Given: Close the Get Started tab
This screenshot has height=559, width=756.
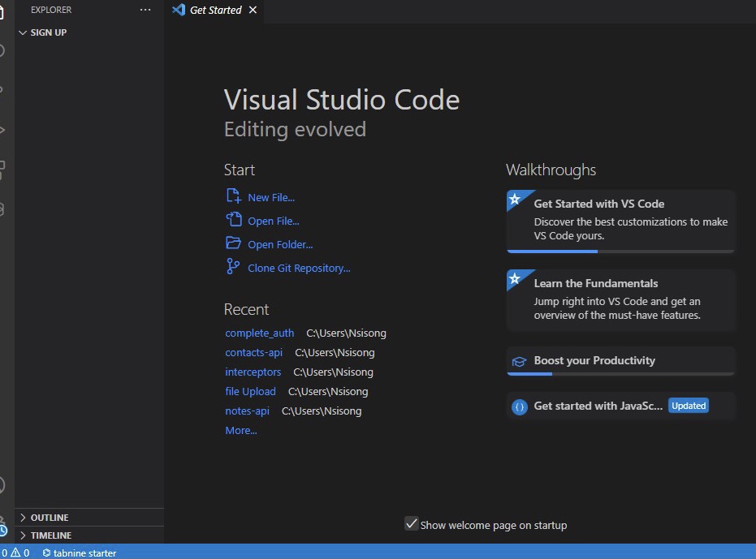Looking at the screenshot, I should pyautogui.click(x=253, y=10).
